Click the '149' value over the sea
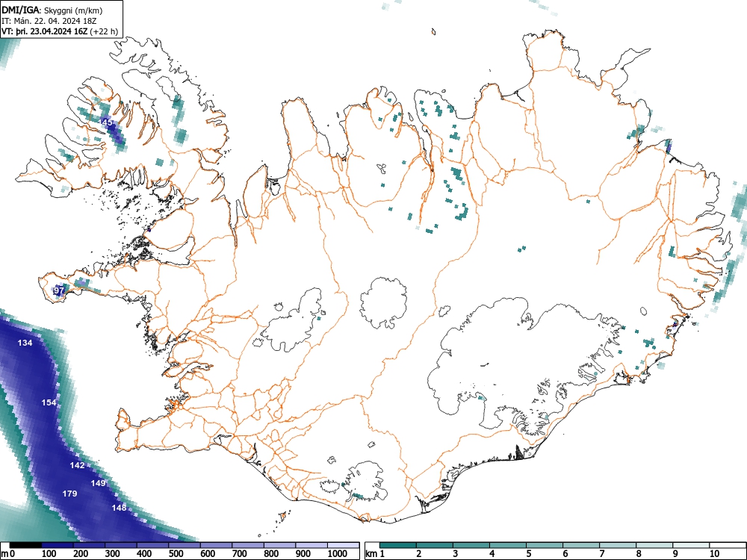747x560 pixels. 98,483
